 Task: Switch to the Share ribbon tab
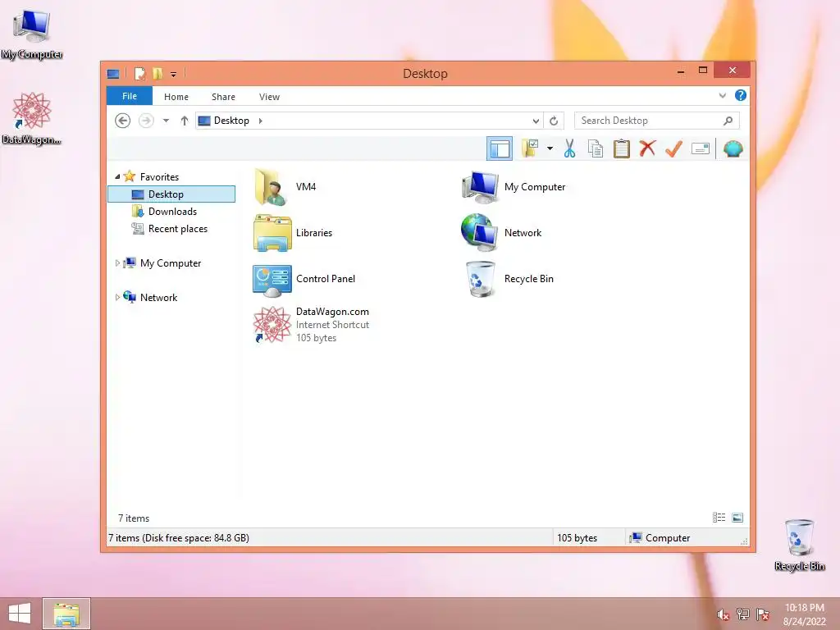tap(223, 97)
